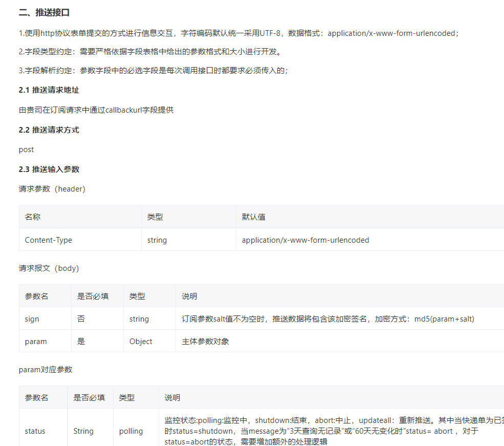Screen dimensions: 504x446
Task: Click the 'string' type cell in sign row
Action: 149,318
